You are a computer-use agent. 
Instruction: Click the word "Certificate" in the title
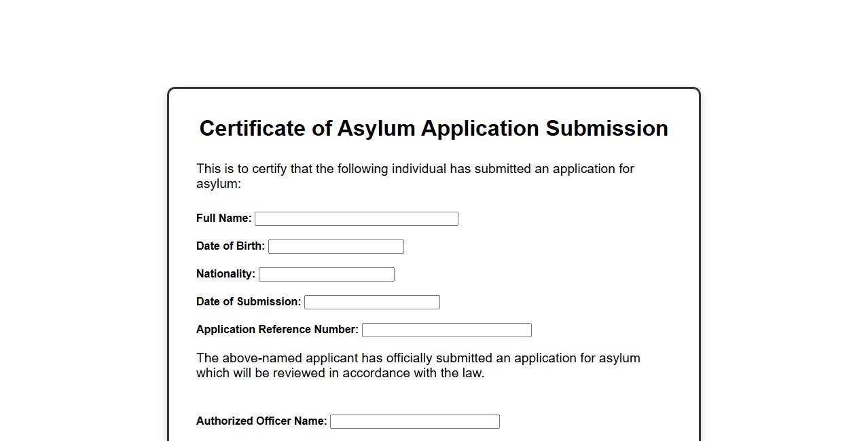[x=252, y=128]
